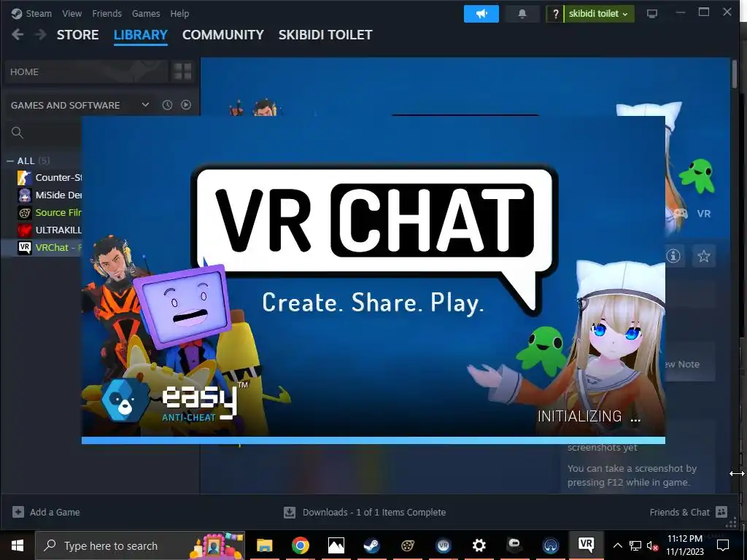This screenshot has width=747, height=560.
Task: Expand the skibidi toilet account dropdown
Action: pyautogui.click(x=599, y=14)
